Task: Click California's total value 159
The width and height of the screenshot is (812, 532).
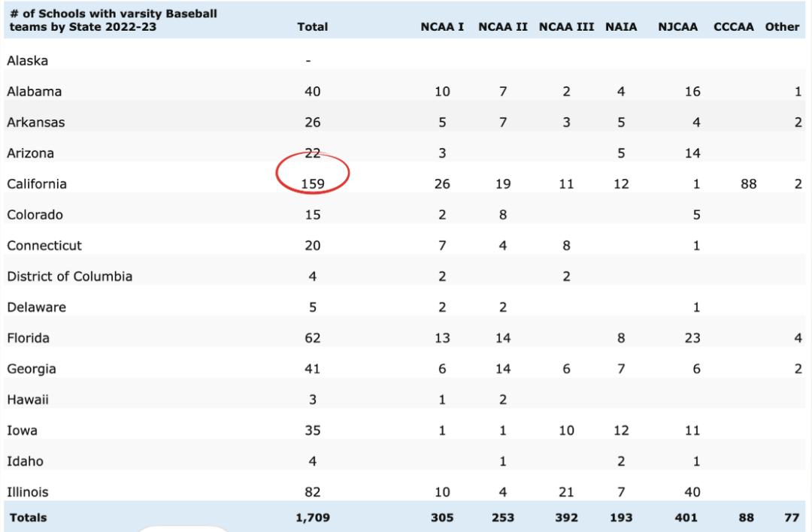Action: point(313,184)
